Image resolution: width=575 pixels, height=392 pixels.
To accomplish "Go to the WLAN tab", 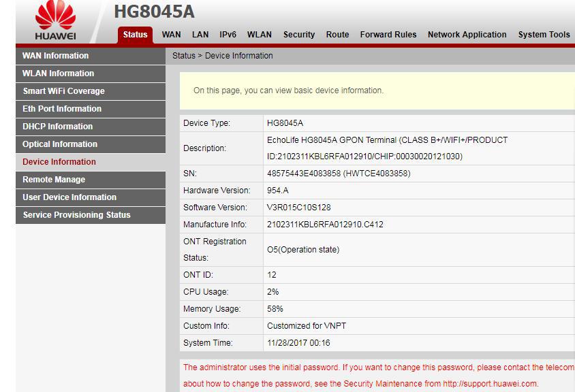I will point(260,35).
